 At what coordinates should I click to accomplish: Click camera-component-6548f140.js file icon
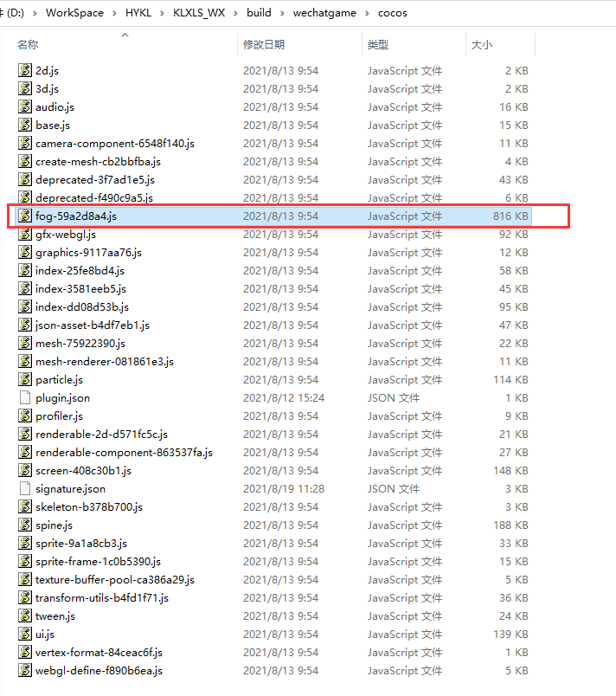(25, 143)
